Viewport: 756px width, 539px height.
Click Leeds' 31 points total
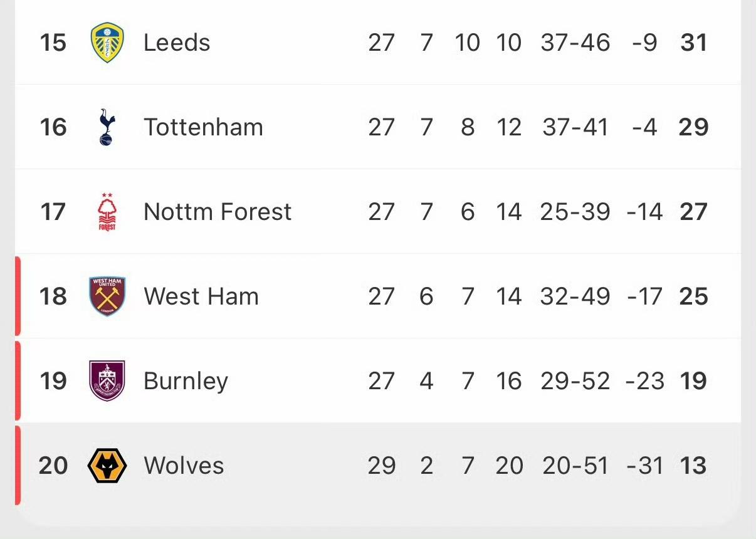coord(693,43)
